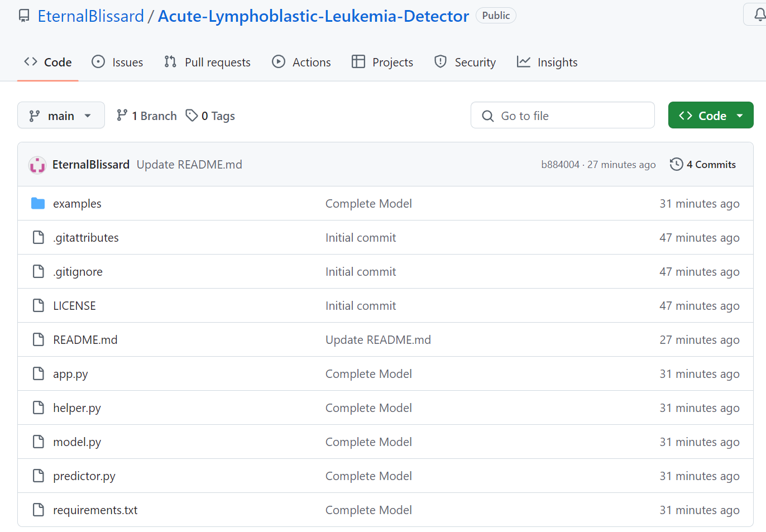This screenshot has width=766, height=532.
Task: Click the tag icon next to 0 Tags
Action: (x=191, y=116)
